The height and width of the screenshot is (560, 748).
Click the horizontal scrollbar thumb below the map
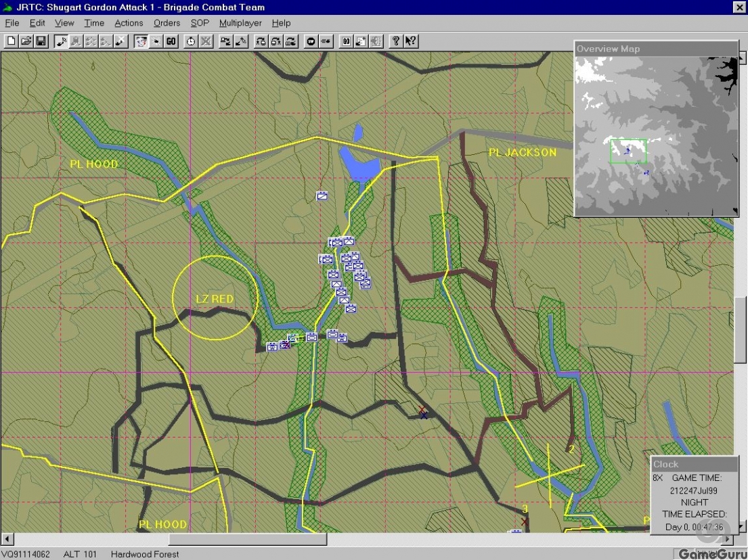248,539
